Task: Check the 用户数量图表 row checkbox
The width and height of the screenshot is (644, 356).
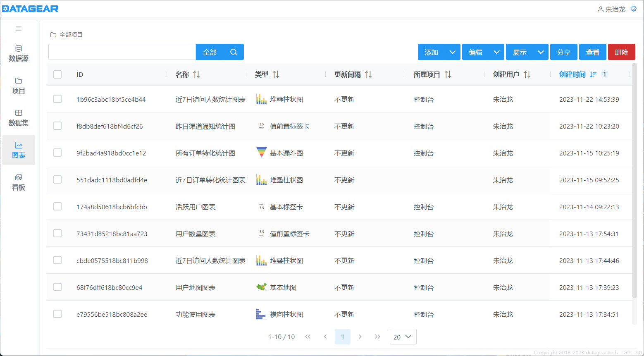Action: coord(57,233)
